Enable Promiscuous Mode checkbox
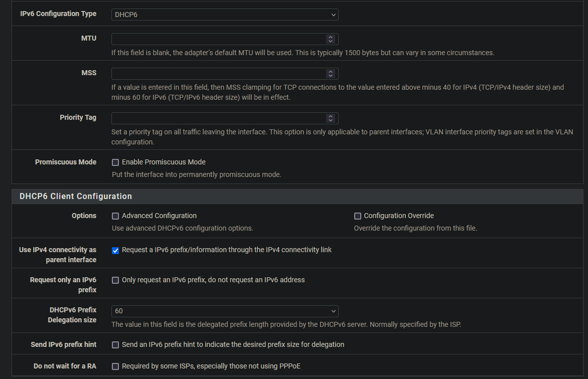This screenshot has height=379, width=588. click(115, 162)
